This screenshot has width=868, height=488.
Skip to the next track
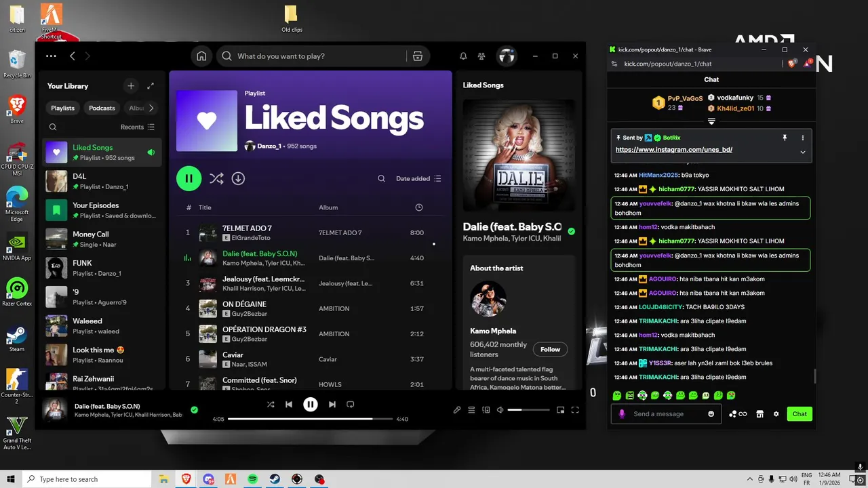[x=332, y=405]
